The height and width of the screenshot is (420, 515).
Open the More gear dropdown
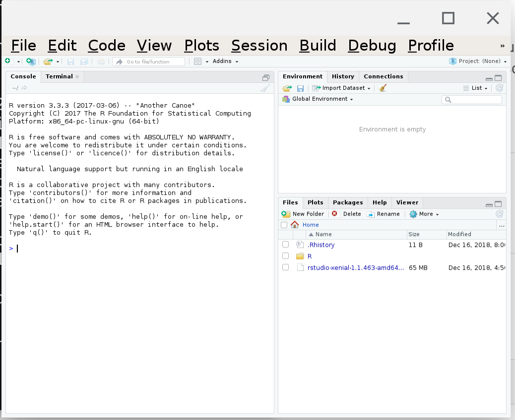point(424,214)
